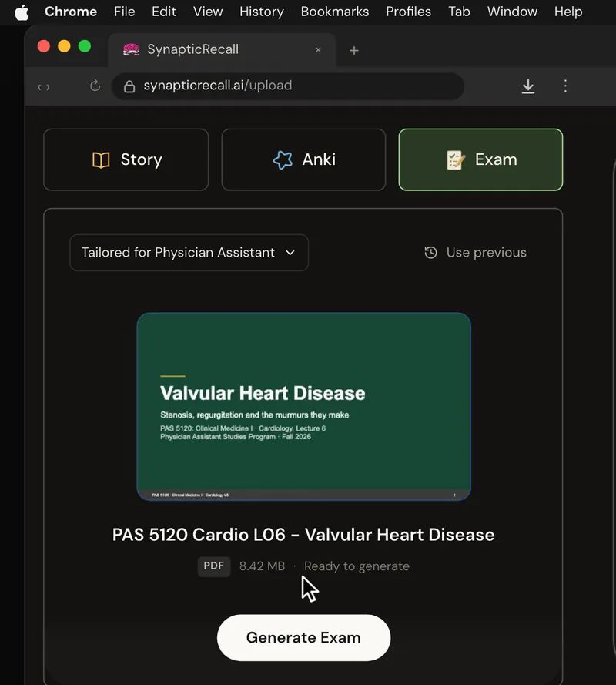616x685 pixels.
Task: Open the Valvular Heart Disease slide thumbnail
Action: point(304,406)
